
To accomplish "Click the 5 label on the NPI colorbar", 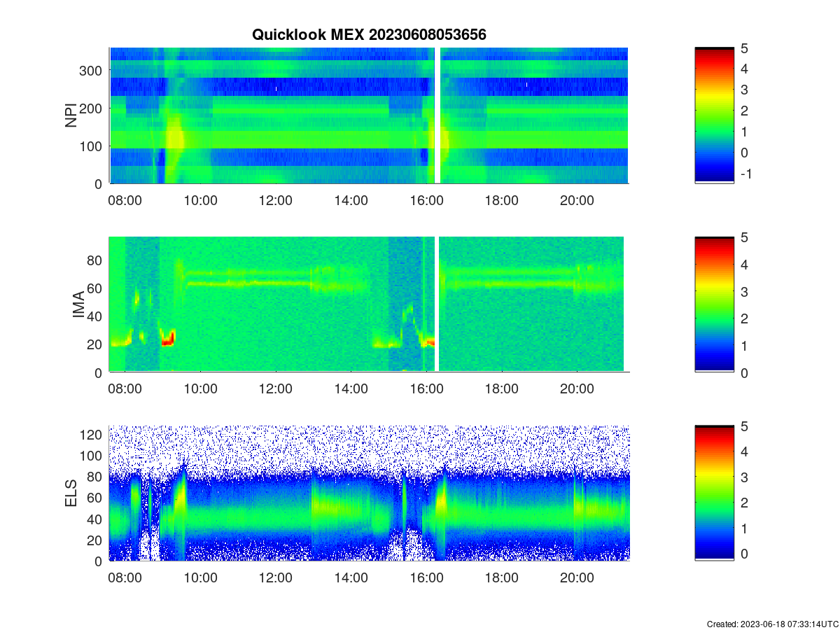I will 744,48.
